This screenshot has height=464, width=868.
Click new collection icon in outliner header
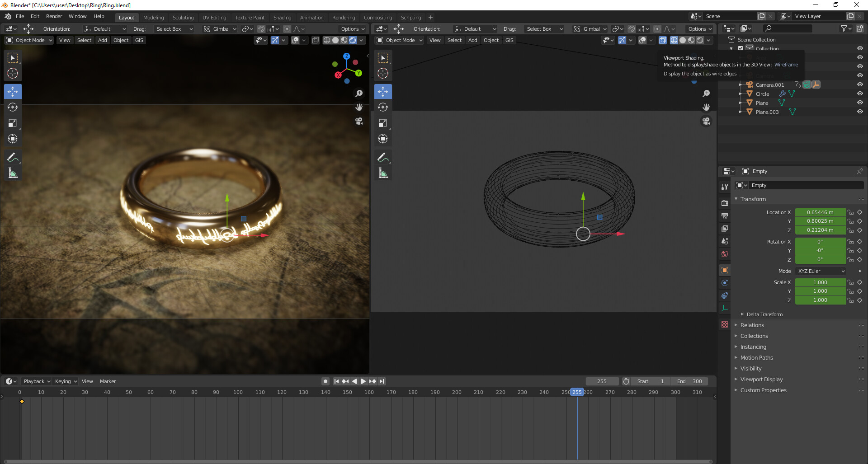[860, 28]
